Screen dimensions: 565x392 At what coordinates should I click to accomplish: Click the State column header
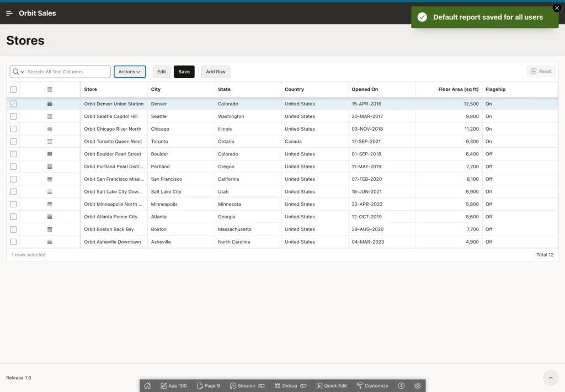[x=248, y=89]
